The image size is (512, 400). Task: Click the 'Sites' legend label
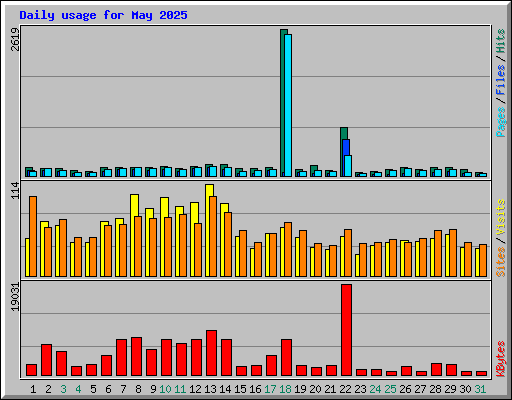tap(501, 262)
